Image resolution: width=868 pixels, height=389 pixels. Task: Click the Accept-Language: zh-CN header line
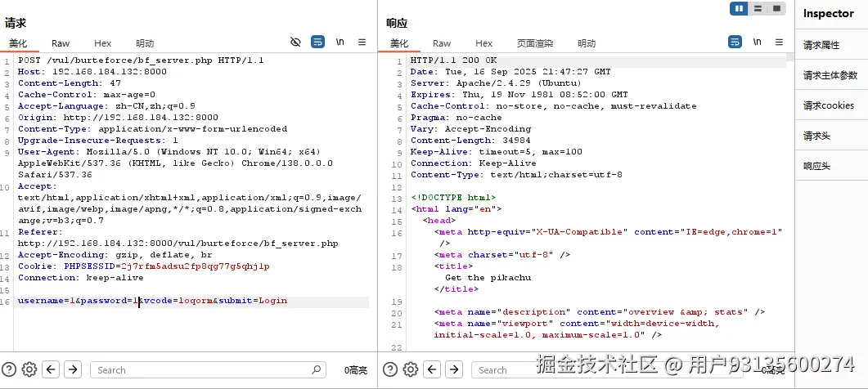pyautogui.click(x=106, y=105)
